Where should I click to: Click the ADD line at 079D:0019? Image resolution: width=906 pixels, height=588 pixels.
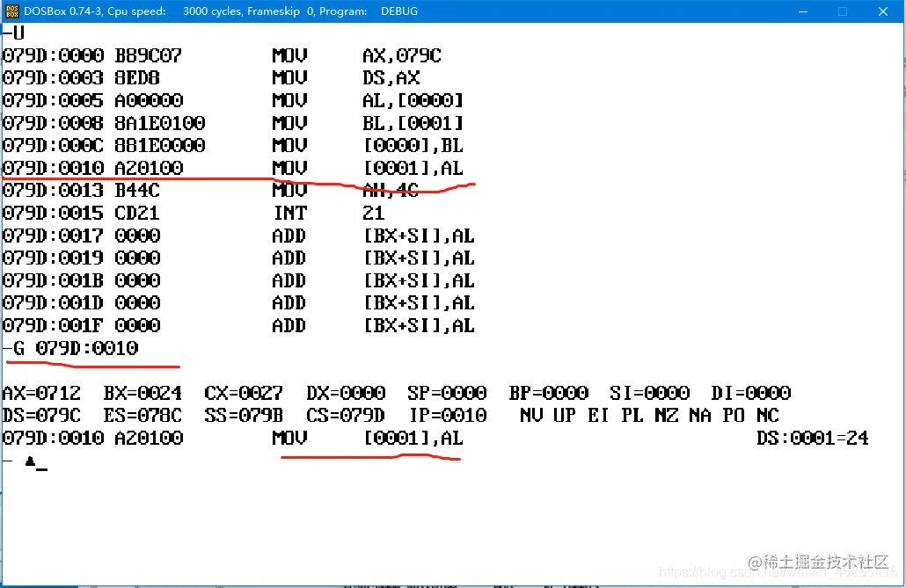[x=238, y=258]
